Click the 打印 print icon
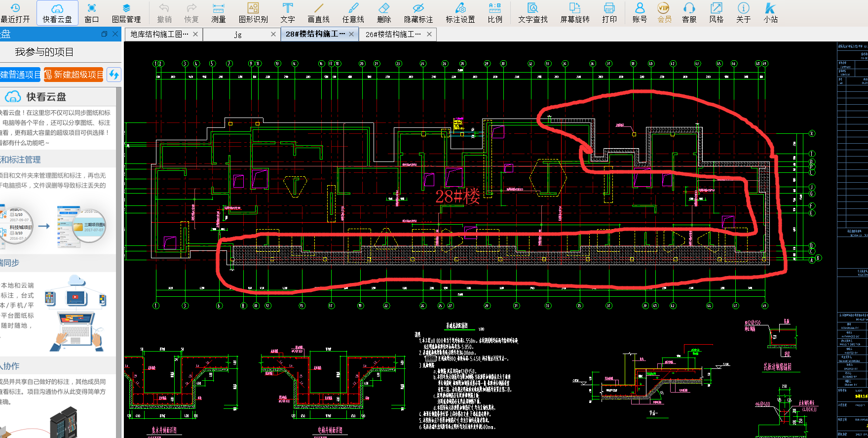868x438 pixels. 609,13
